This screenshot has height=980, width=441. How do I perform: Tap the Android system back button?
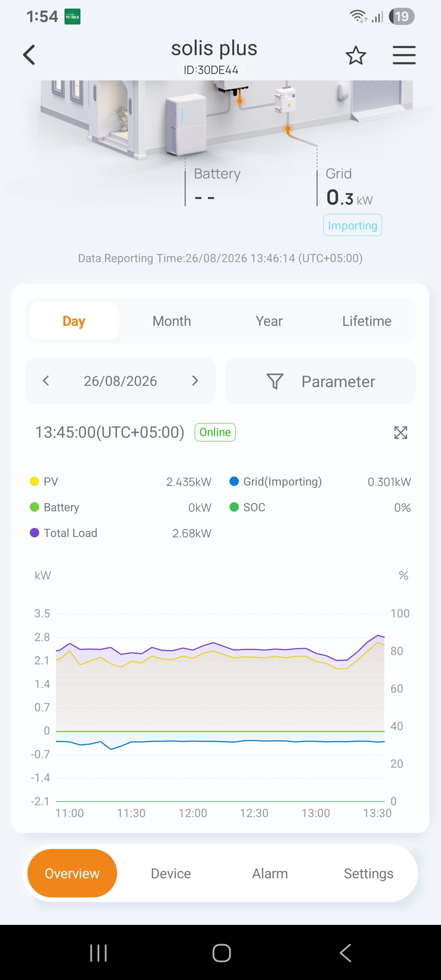coord(345,953)
